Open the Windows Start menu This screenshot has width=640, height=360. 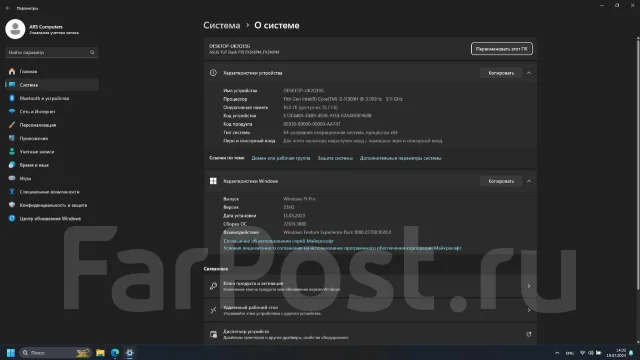pyautogui.click(x=11, y=353)
